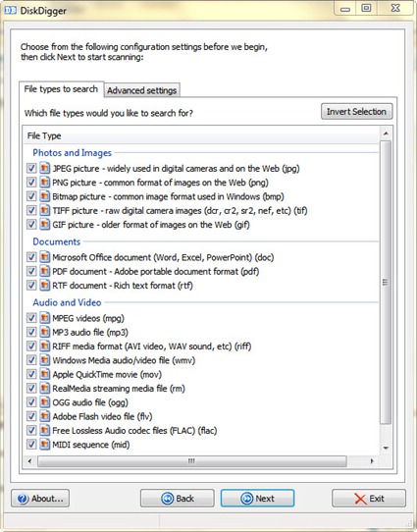Click the Invert Selection button

tap(356, 112)
